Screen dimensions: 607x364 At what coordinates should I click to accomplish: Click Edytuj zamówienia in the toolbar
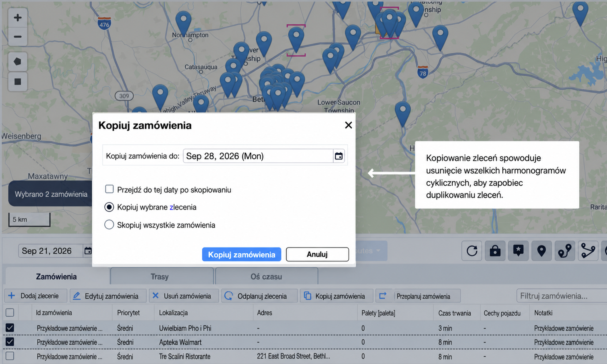[x=108, y=296]
